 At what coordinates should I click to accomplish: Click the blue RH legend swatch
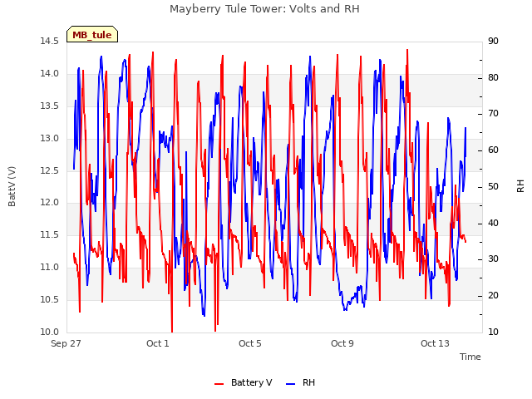pyautogui.click(x=290, y=384)
